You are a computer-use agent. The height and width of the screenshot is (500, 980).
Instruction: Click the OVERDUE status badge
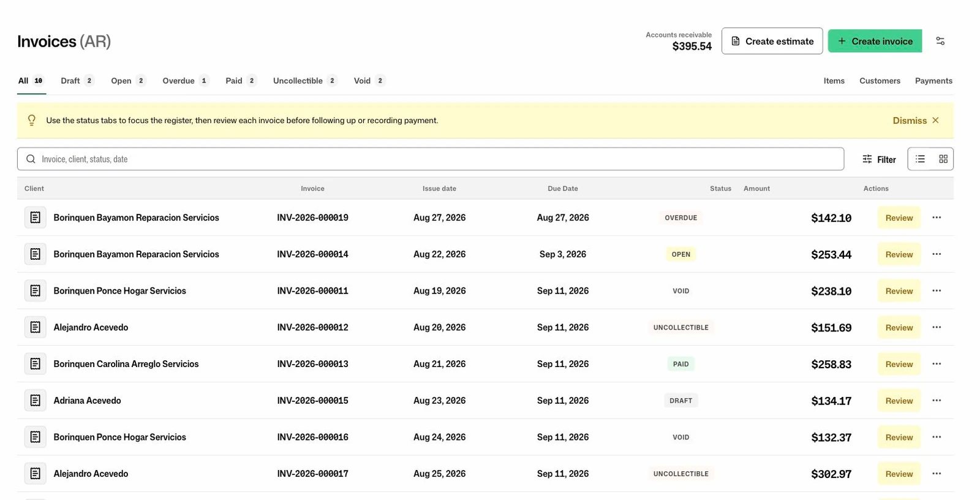[681, 218]
